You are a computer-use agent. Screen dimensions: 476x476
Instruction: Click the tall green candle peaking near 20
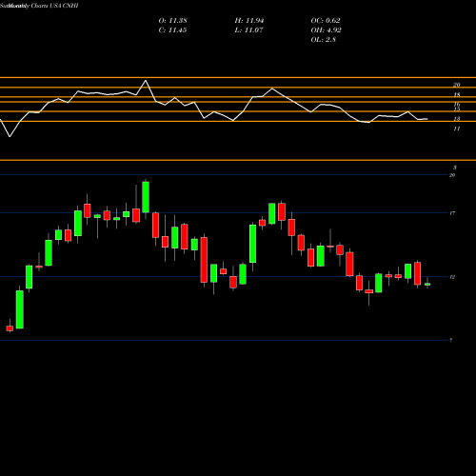[146, 197]
